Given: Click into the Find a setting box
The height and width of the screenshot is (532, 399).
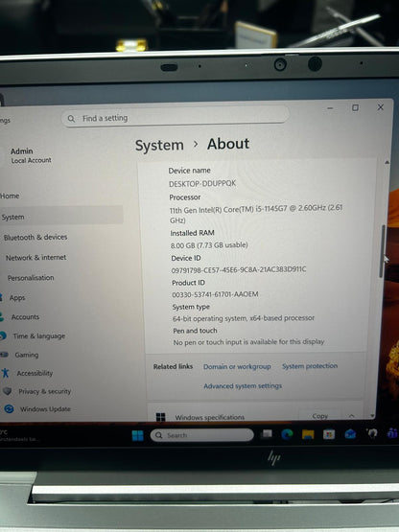Looking at the screenshot, I should click(175, 116).
